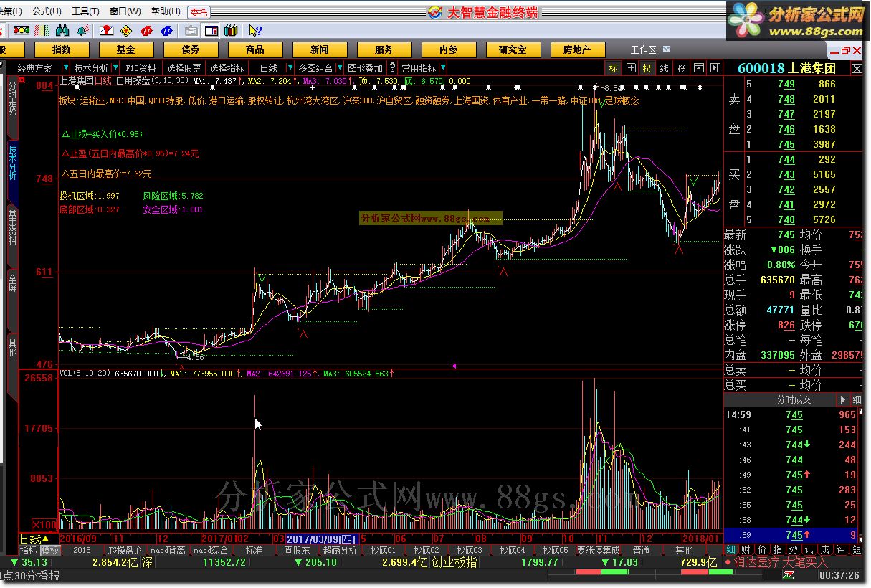
Task: Click the 债券 category button
Action: pyautogui.click(x=190, y=49)
